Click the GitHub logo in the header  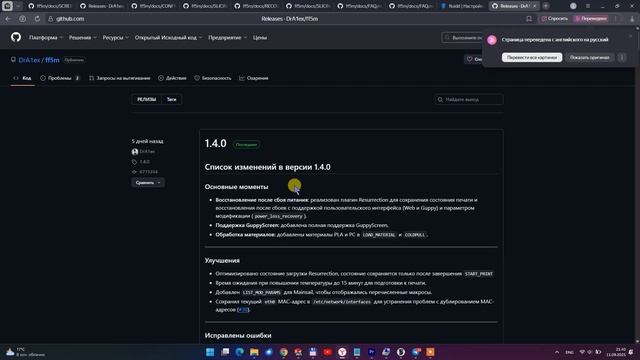point(16,37)
